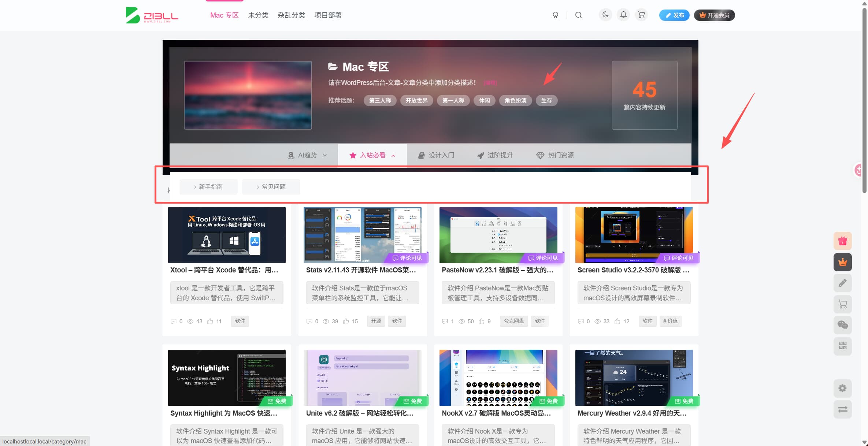Screen dimensions: 868x446
Task: Open the 项目部署 nav menu
Action: tap(328, 15)
